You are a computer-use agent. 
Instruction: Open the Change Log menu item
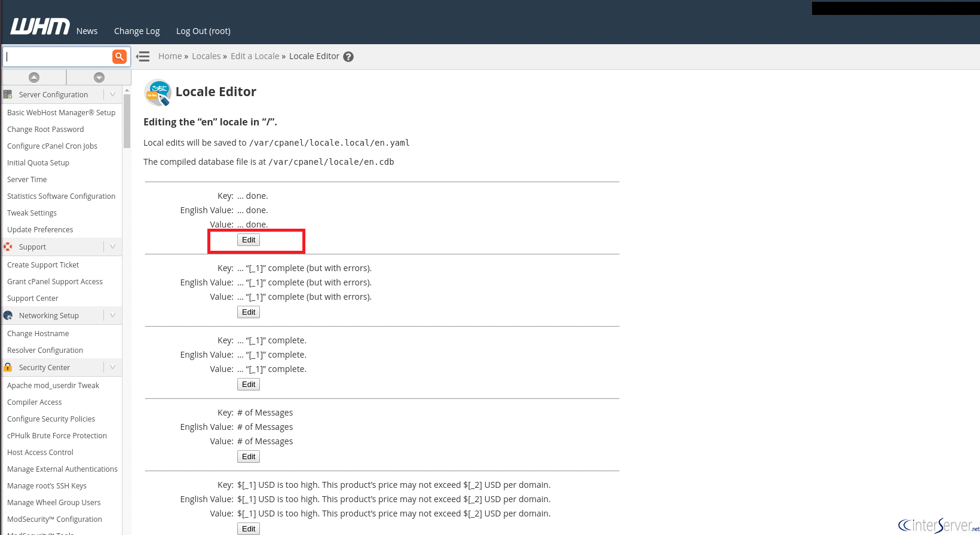(137, 31)
